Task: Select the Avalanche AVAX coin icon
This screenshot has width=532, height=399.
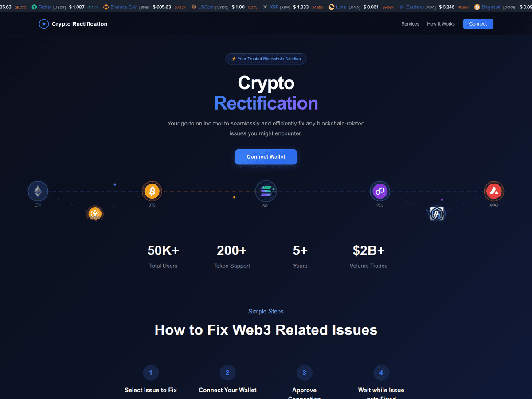Action: click(494, 192)
